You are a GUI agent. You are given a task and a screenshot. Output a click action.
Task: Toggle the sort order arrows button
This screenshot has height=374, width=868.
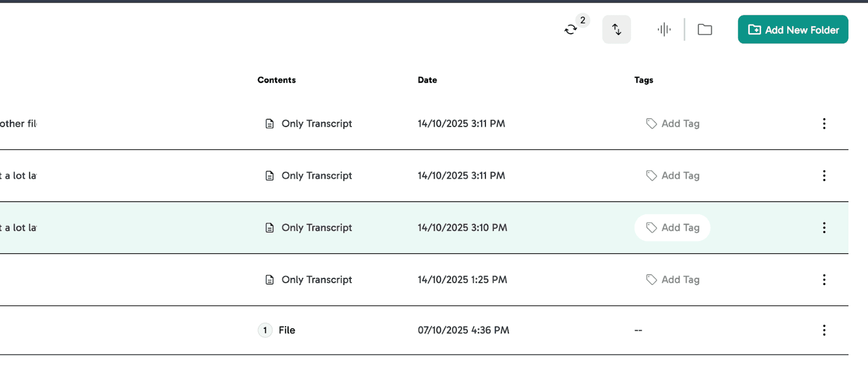pyautogui.click(x=616, y=29)
